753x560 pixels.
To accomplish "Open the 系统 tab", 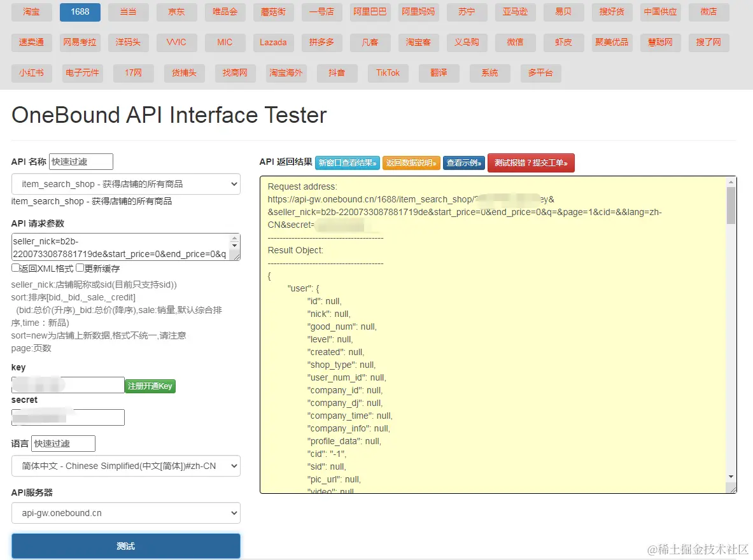I will 490,73.
